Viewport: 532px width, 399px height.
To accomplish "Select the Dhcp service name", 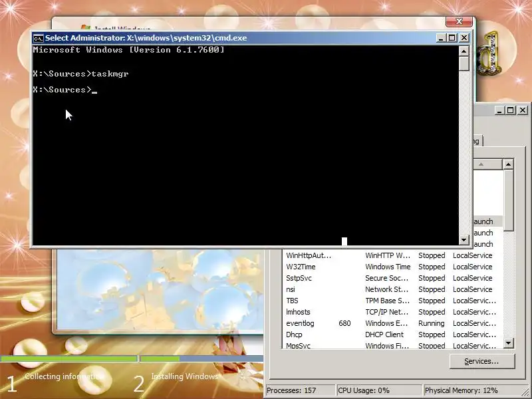I will click(294, 334).
